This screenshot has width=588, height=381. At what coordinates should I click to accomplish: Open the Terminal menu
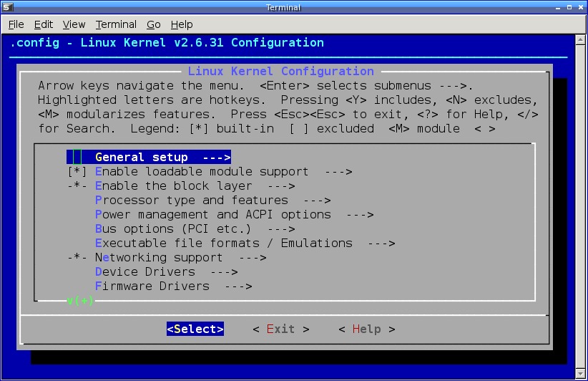point(116,24)
